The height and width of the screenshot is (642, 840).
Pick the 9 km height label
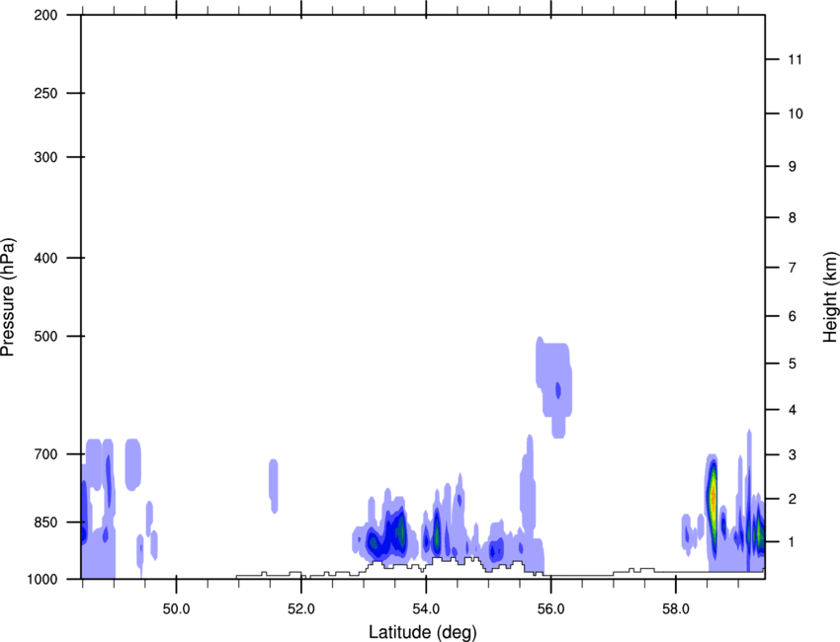coord(792,167)
